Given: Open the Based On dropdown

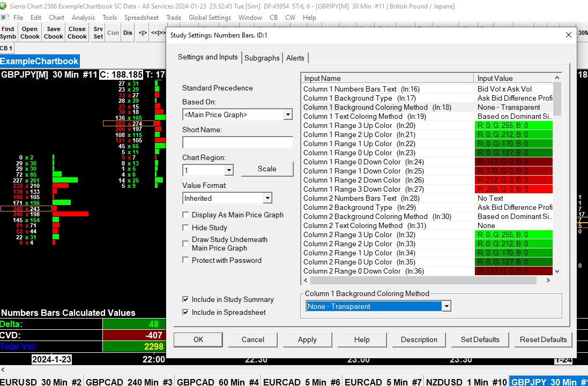Looking at the screenshot, I should (x=288, y=115).
